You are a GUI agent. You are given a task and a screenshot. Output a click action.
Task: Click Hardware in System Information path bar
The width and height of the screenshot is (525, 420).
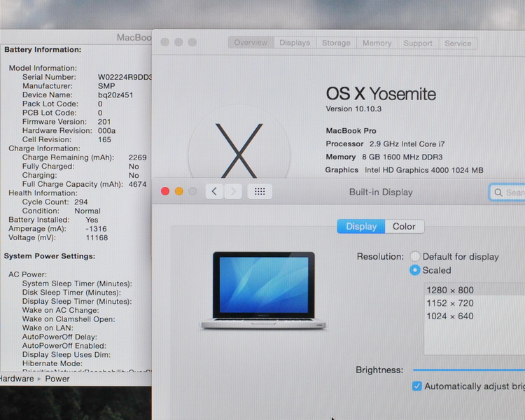coord(17,379)
